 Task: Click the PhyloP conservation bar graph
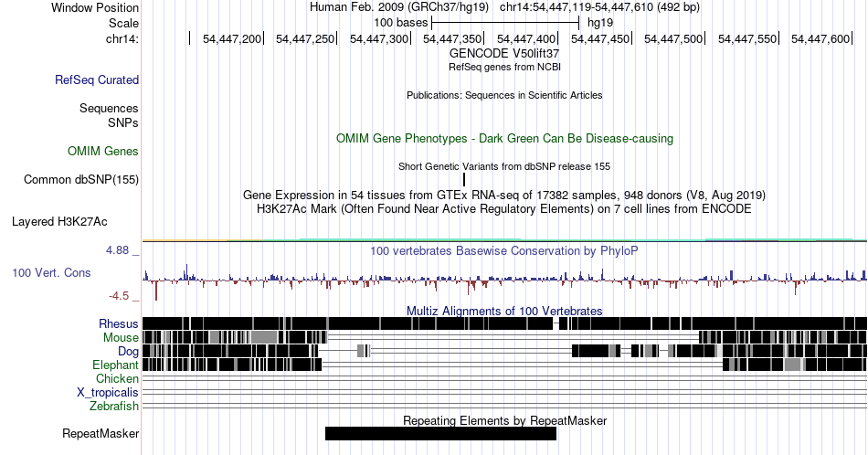504,280
